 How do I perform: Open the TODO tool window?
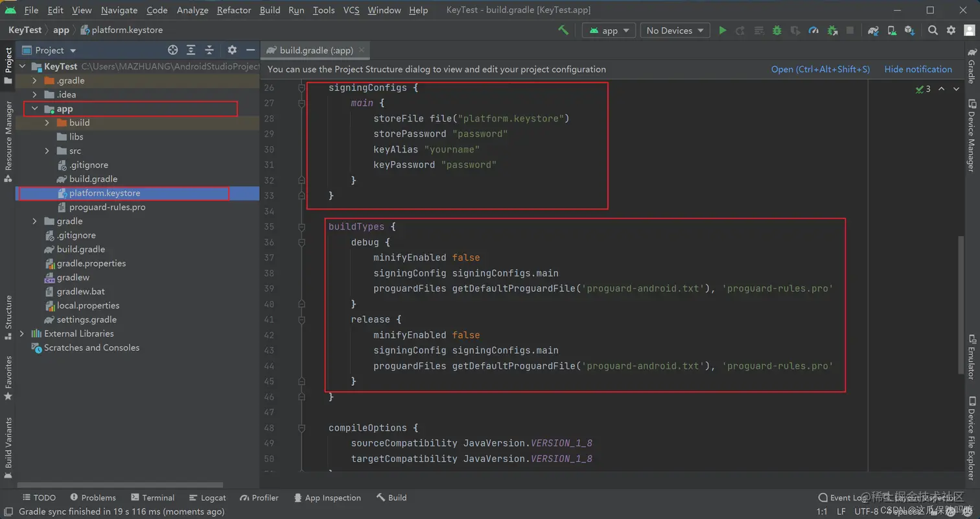pos(39,498)
